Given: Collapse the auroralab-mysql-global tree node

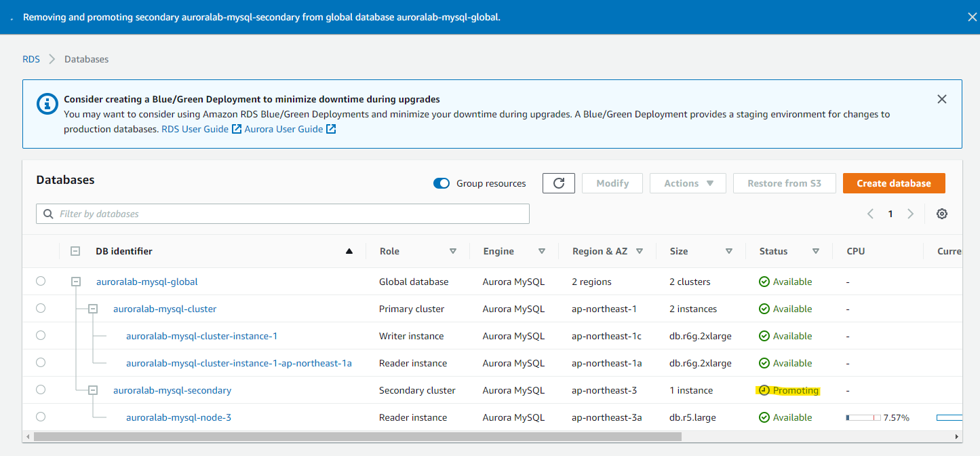Looking at the screenshot, I should tap(77, 281).
